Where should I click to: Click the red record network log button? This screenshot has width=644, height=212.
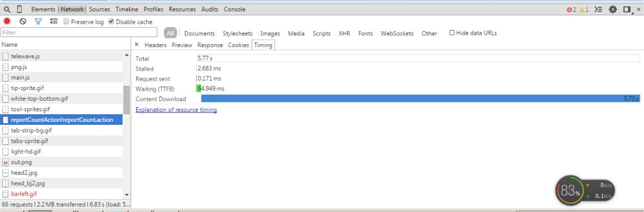[x=7, y=21]
